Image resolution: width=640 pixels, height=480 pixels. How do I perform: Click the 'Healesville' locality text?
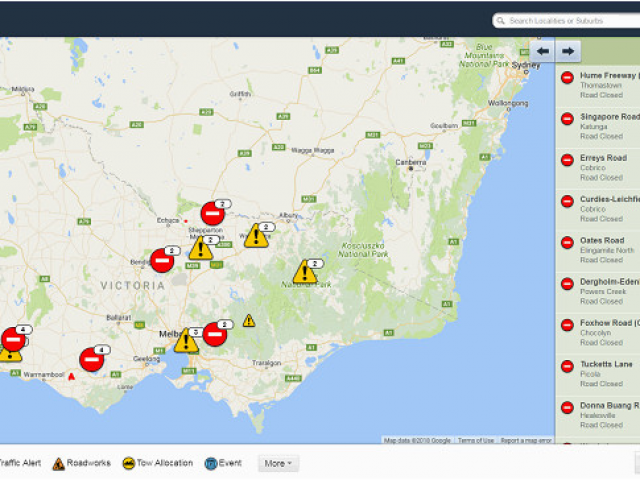click(598, 416)
